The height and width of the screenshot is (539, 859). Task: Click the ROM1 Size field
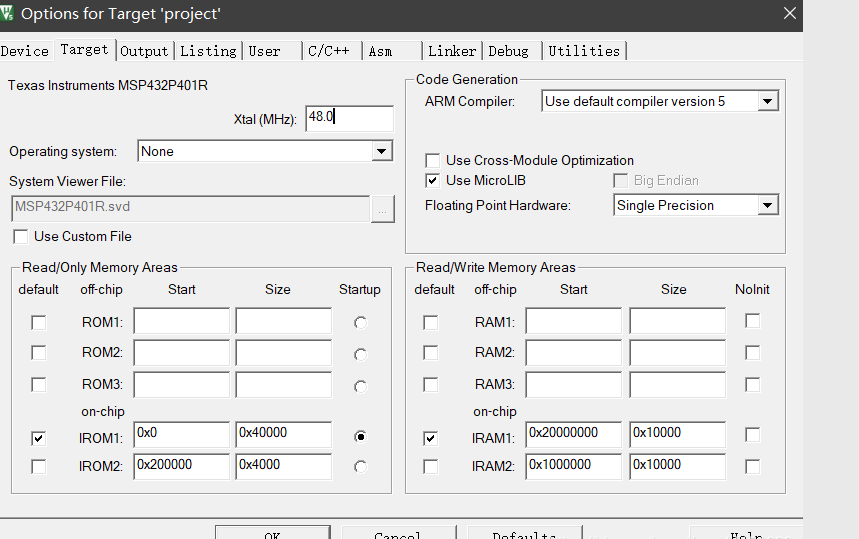pos(284,320)
